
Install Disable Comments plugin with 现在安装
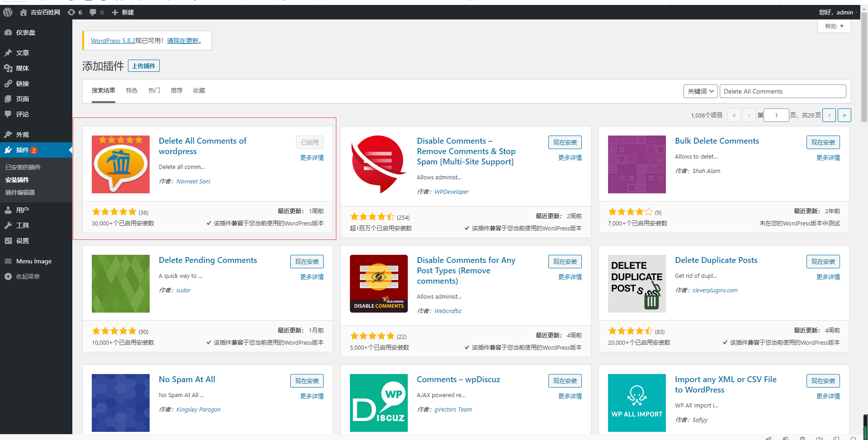pyautogui.click(x=565, y=142)
